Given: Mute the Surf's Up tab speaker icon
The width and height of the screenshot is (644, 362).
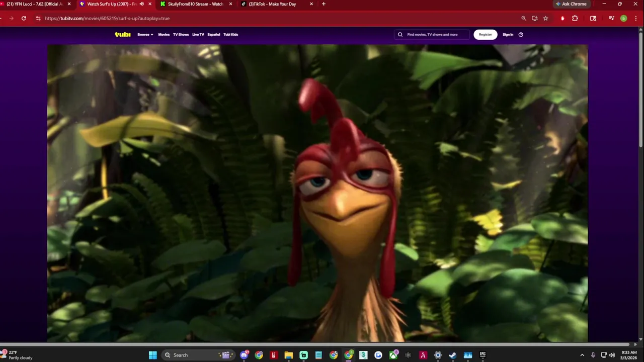Looking at the screenshot, I should coord(142,4).
